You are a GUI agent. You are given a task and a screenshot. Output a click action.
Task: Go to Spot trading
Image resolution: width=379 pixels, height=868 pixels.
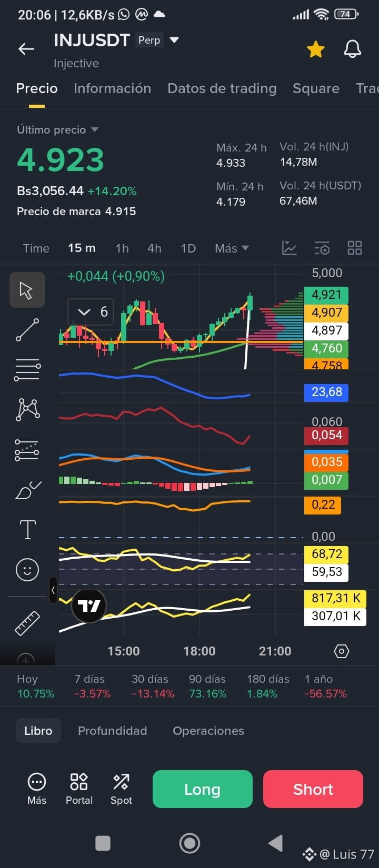point(121,789)
